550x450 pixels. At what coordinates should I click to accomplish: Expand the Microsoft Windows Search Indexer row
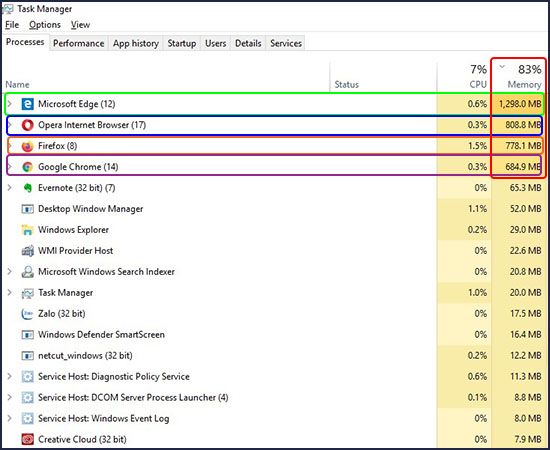tap(10, 271)
